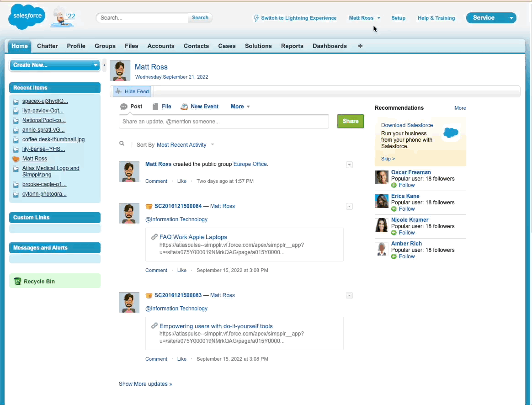Go to the Reports tab
The image size is (532, 405).
tap(292, 46)
